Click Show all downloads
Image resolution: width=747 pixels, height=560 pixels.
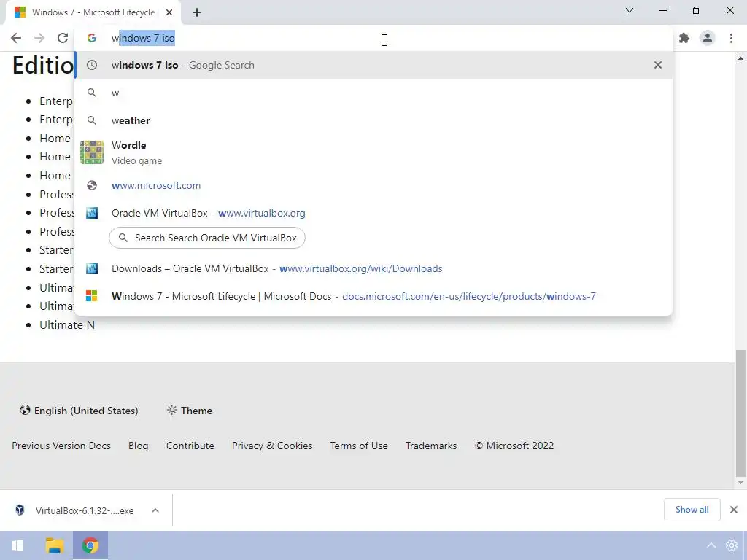(x=692, y=510)
